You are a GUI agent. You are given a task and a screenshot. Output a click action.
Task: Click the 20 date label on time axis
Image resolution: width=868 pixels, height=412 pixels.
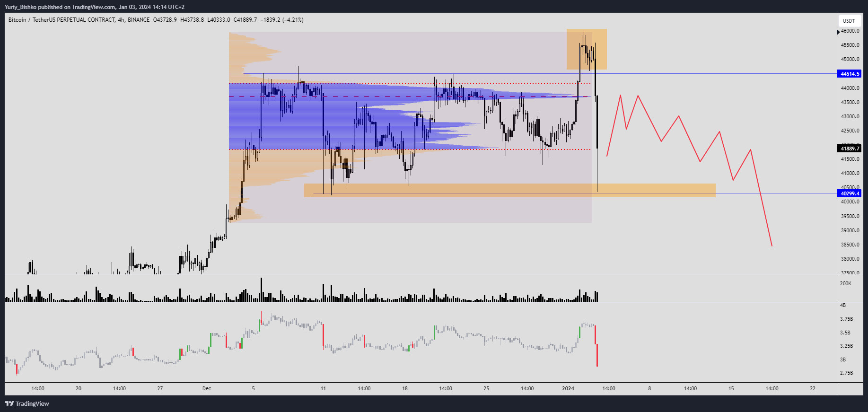coord(79,389)
